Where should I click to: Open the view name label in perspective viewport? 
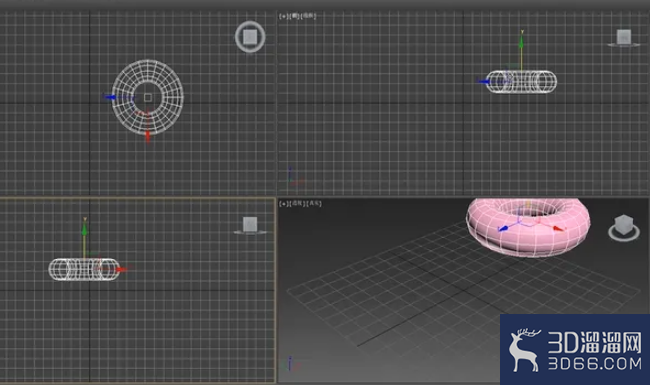(297, 203)
